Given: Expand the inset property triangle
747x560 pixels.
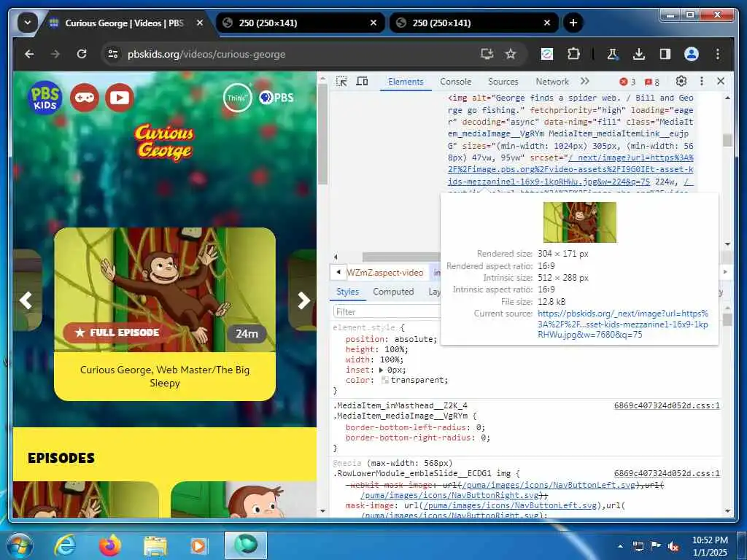Looking at the screenshot, I should pos(381,370).
